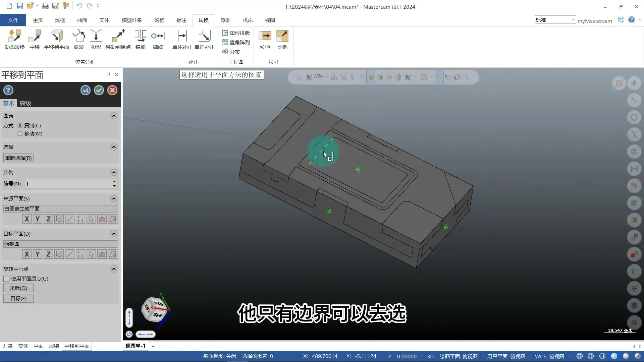Select the 复制(C) copy radio button
The height and width of the screenshot is (362, 644).
tap(20, 126)
